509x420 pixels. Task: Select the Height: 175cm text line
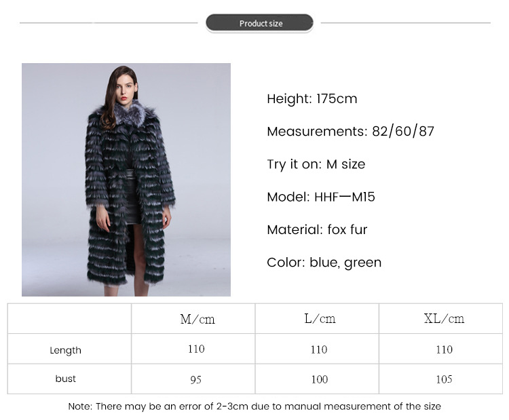312,98
